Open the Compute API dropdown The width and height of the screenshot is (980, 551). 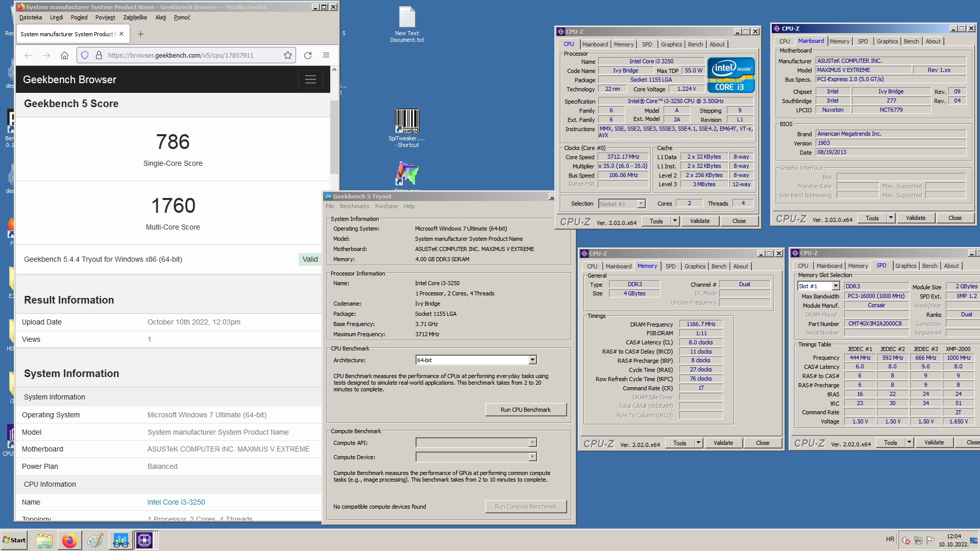pyautogui.click(x=532, y=443)
